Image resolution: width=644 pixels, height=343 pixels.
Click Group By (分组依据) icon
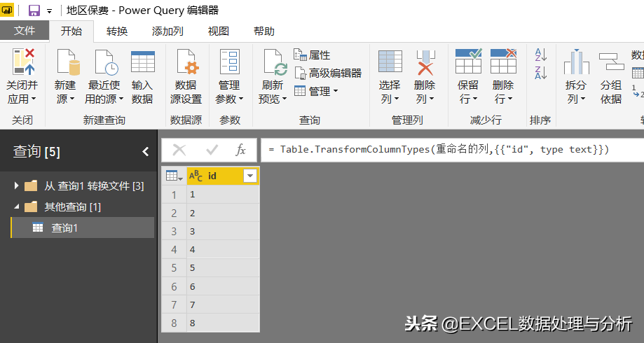coord(611,62)
